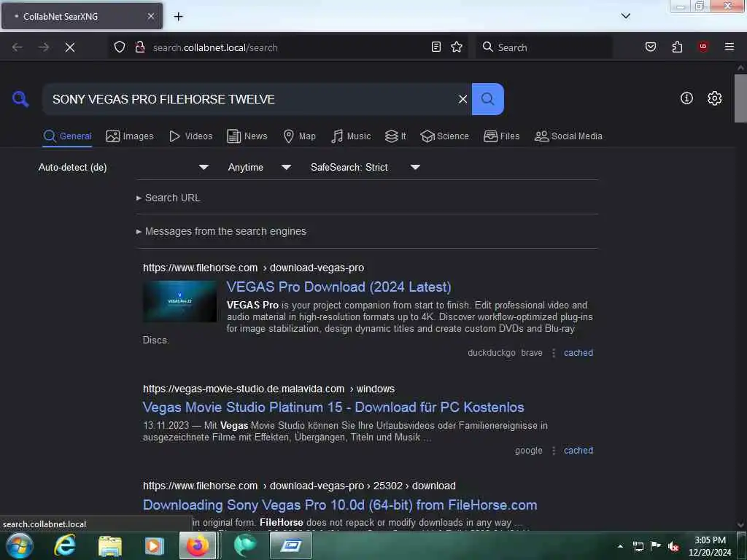Open result options menu beside brave engine
Screen dimensions: 747x560
(553, 353)
